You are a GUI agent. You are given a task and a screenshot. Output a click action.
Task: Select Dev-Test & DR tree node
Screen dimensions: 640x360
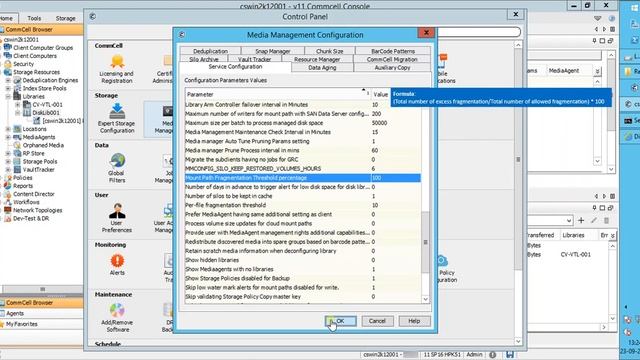(x=31, y=218)
